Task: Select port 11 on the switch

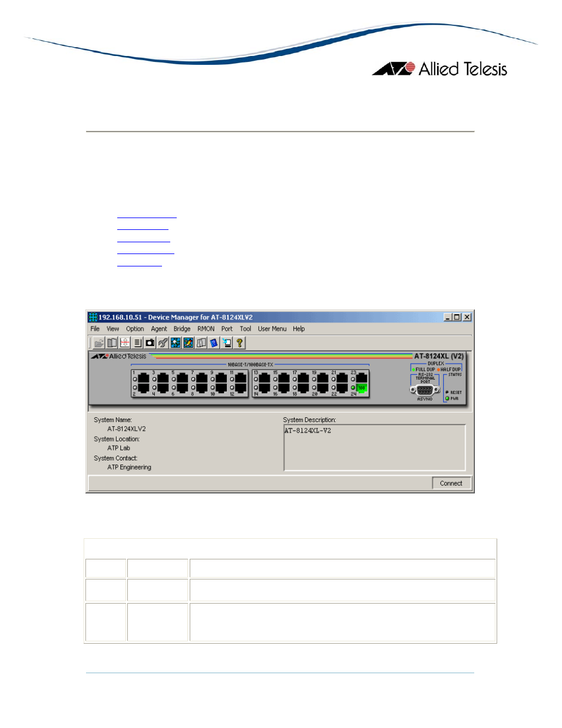Action: [240, 378]
